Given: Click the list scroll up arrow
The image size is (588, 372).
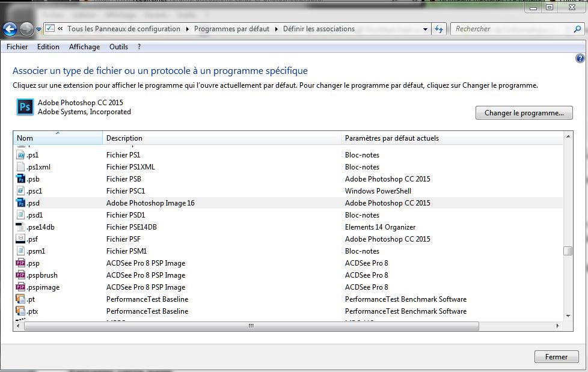Looking at the screenshot, I should 568,136.
